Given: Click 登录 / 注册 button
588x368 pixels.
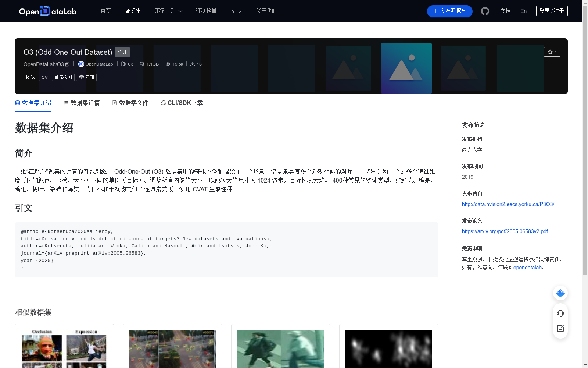Looking at the screenshot, I should 552,11.
